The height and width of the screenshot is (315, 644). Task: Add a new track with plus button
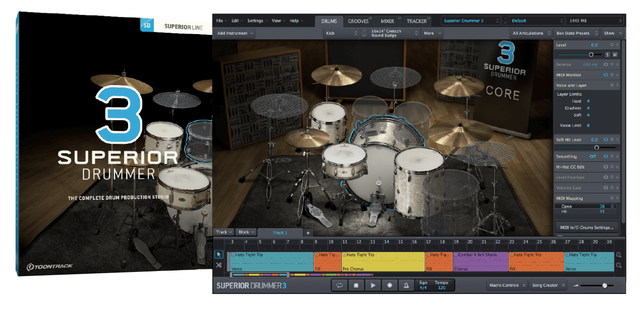pos(308,233)
